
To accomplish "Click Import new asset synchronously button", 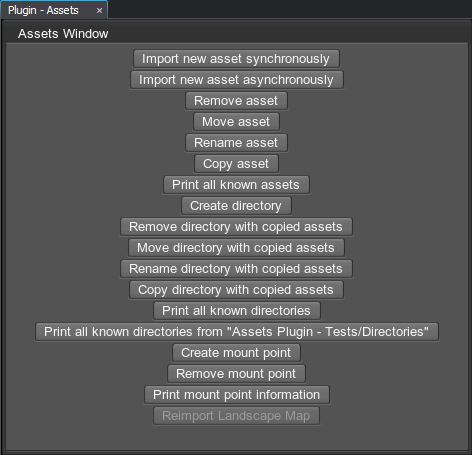I will 236,59.
